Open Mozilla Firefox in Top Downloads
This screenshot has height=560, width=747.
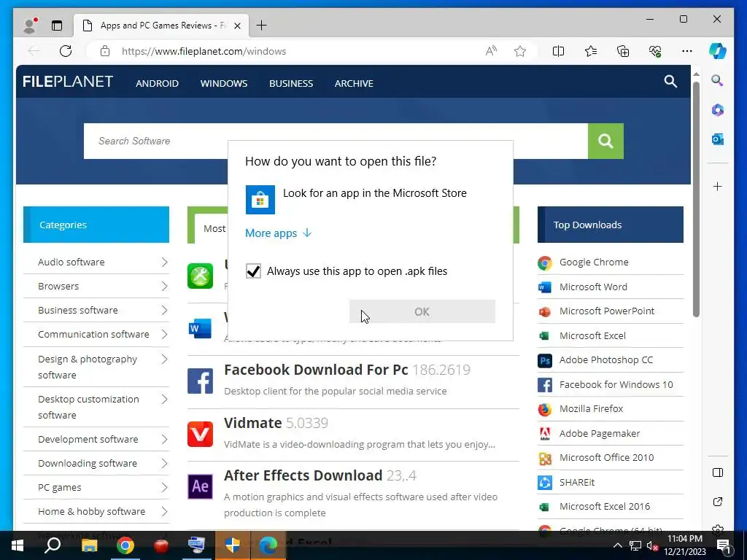click(x=591, y=408)
